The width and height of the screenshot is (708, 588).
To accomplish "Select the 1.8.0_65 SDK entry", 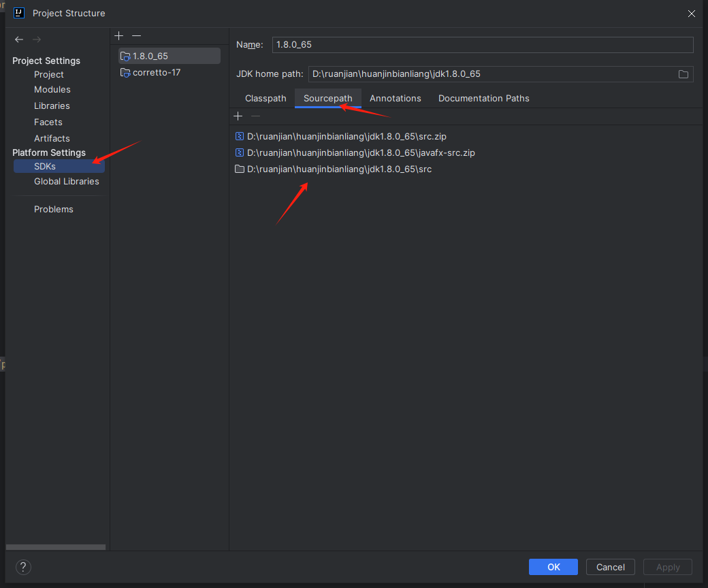I will point(150,56).
